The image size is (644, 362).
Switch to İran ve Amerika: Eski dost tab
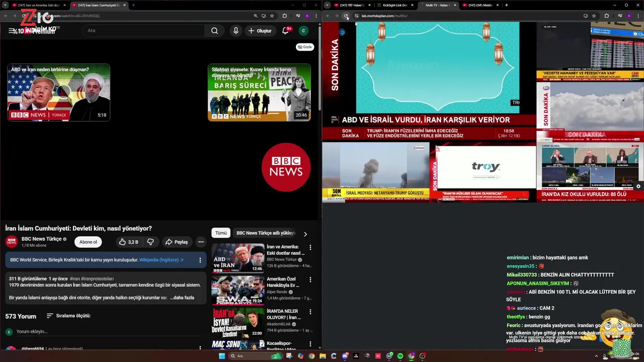39,5
